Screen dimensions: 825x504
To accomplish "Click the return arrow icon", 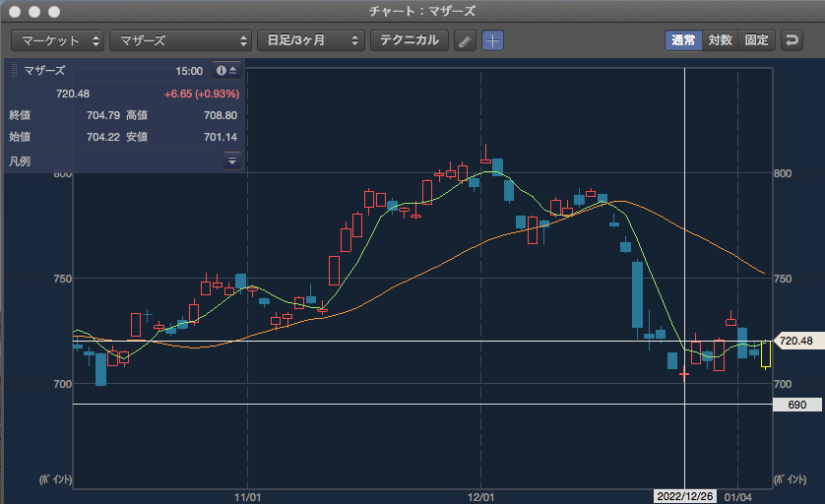I will [x=792, y=40].
